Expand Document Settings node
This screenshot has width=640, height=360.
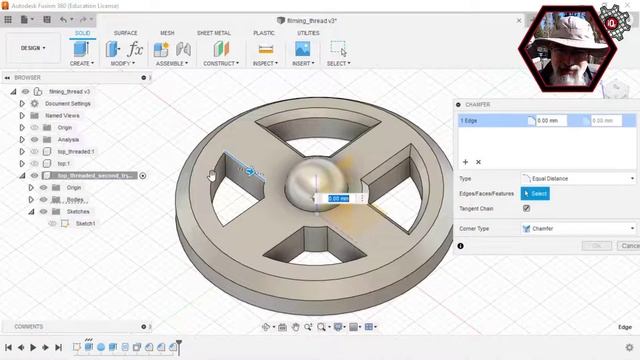[x=22, y=104]
